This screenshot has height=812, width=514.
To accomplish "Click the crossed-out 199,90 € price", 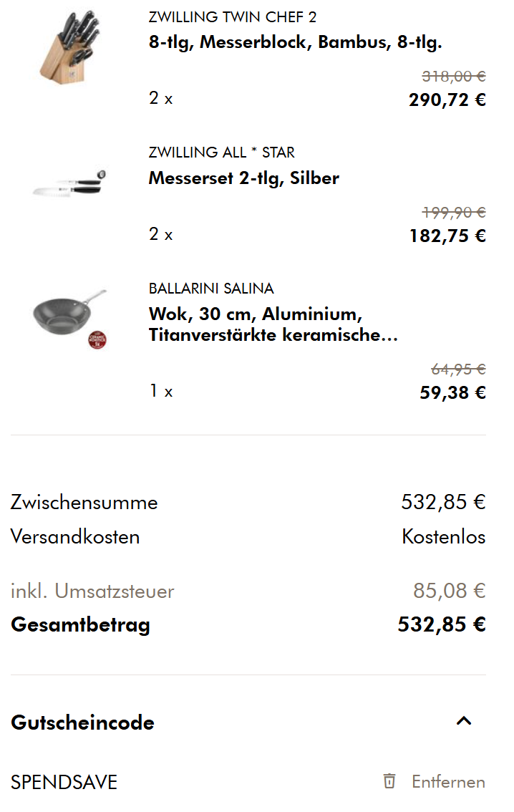I will (x=454, y=212).
